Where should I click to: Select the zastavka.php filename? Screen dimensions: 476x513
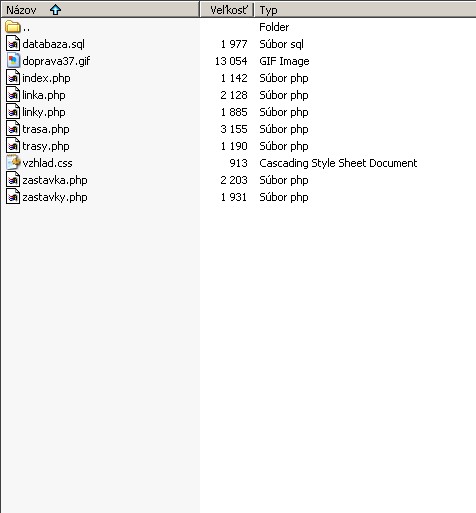coord(55,180)
